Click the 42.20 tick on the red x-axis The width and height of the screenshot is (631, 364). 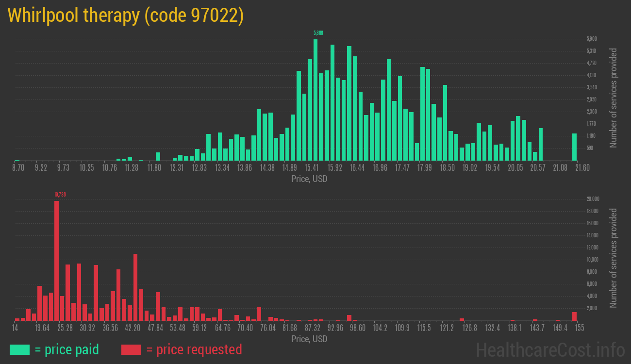pyautogui.click(x=133, y=328)
